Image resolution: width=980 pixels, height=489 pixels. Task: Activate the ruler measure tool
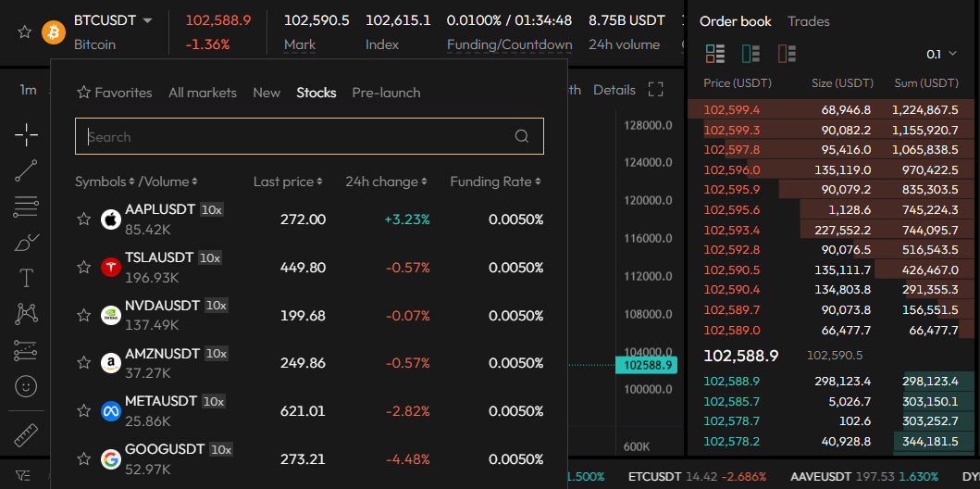pos(26,434)
